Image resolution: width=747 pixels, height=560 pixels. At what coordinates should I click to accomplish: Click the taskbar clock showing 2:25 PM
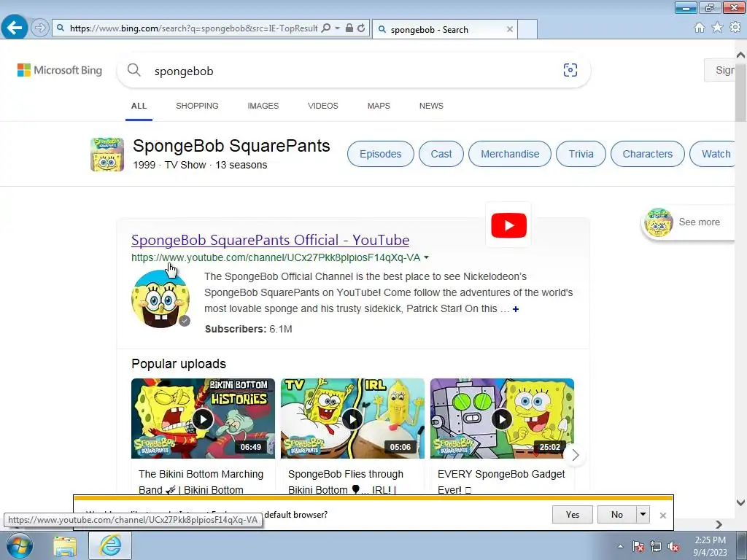pos(710,546)
